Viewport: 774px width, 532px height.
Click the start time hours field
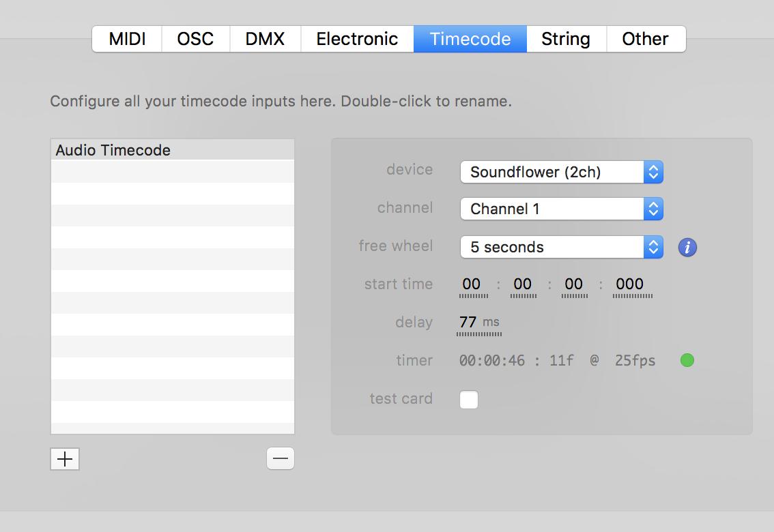point(472,284)
